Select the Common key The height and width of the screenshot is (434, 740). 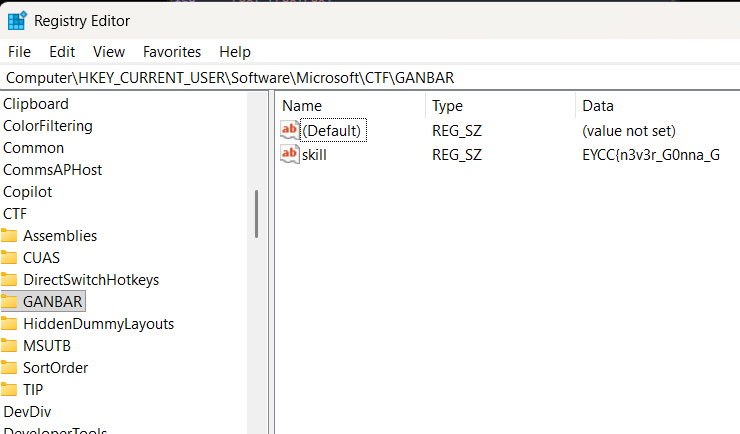coord(34,148)
